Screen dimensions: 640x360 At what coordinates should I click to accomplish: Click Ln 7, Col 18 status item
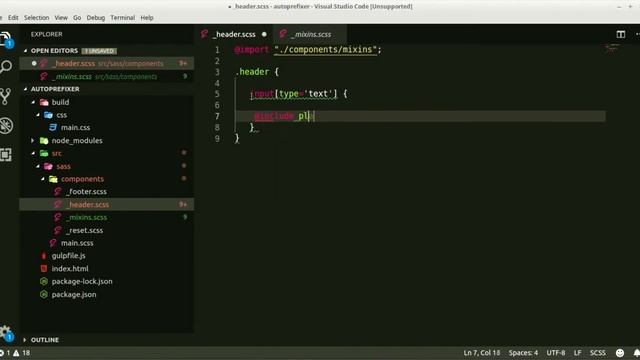click(x=482, y=353)
